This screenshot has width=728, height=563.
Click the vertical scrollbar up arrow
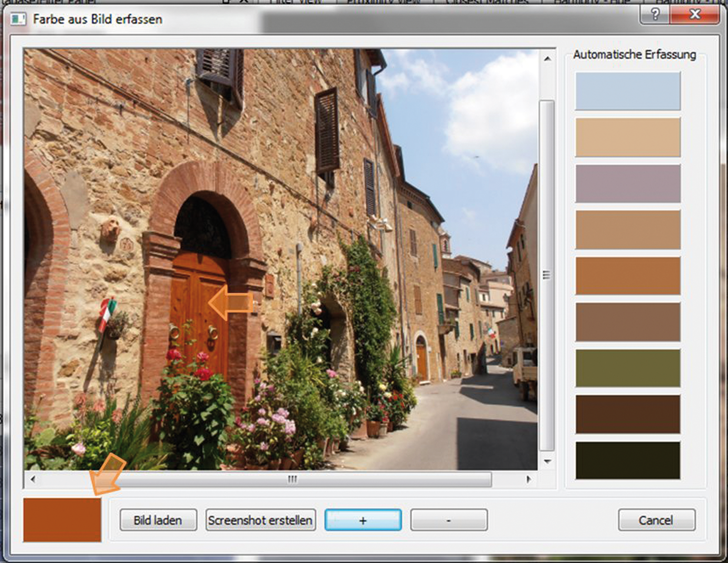[547, 59]
